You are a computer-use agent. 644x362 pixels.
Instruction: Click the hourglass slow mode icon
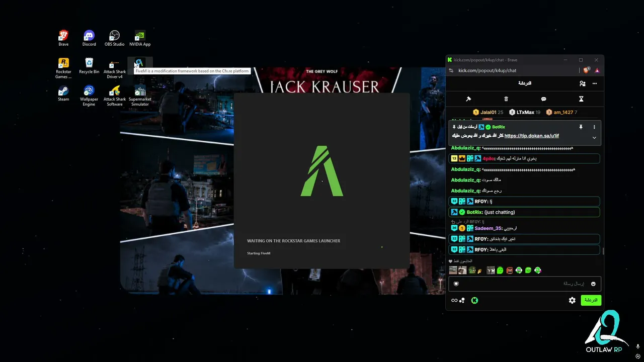coord(581,99)
